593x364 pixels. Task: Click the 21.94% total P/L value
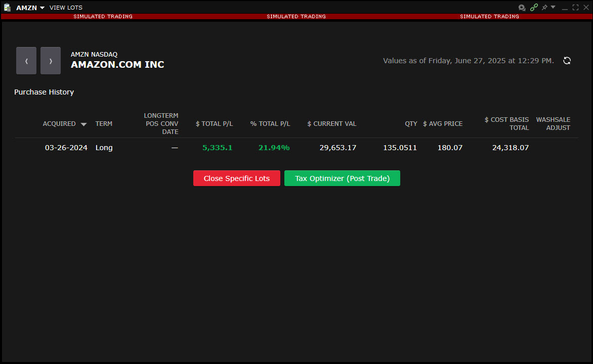tap(274, 148)
